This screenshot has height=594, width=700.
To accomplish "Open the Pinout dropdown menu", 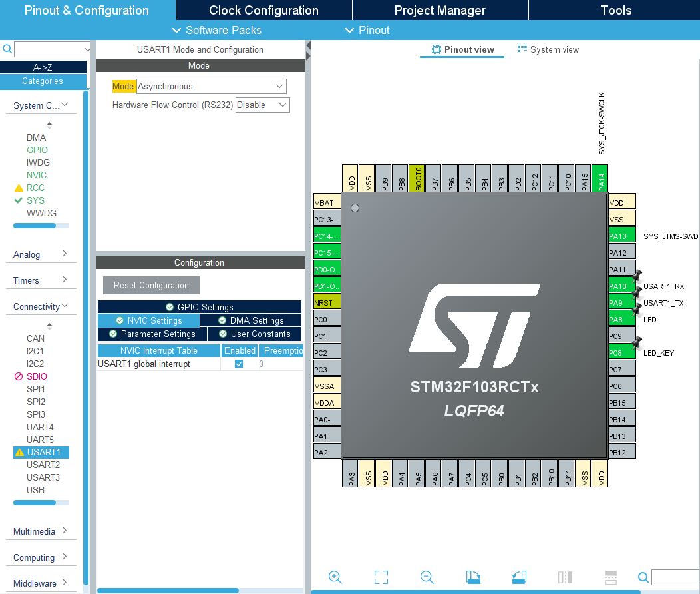I will (x=367, y=31).
